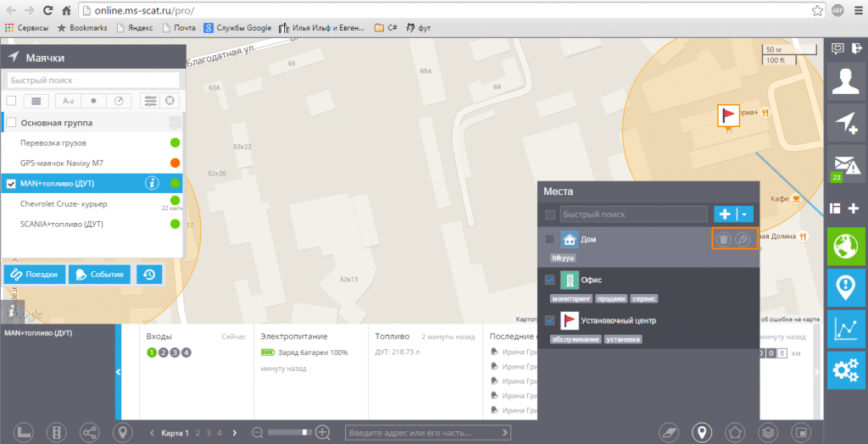The image size is (868, 444).
Task: Switch to Карта 1 tab
Action: click(175, 433)
